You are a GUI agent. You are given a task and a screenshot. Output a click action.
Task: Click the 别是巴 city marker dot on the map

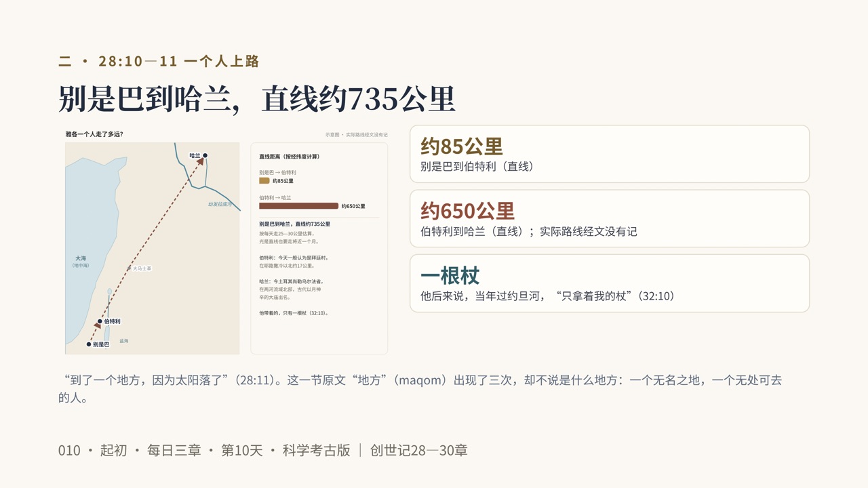[x=89, y=344]
